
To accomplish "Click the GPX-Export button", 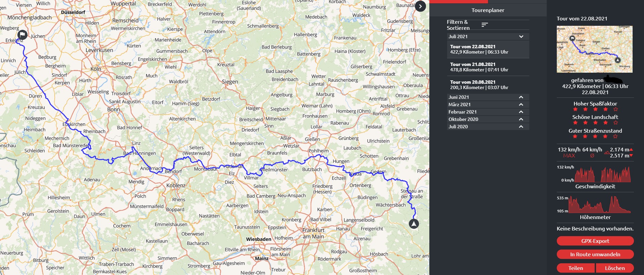I will pyautogui.click(x=595, y=241).
